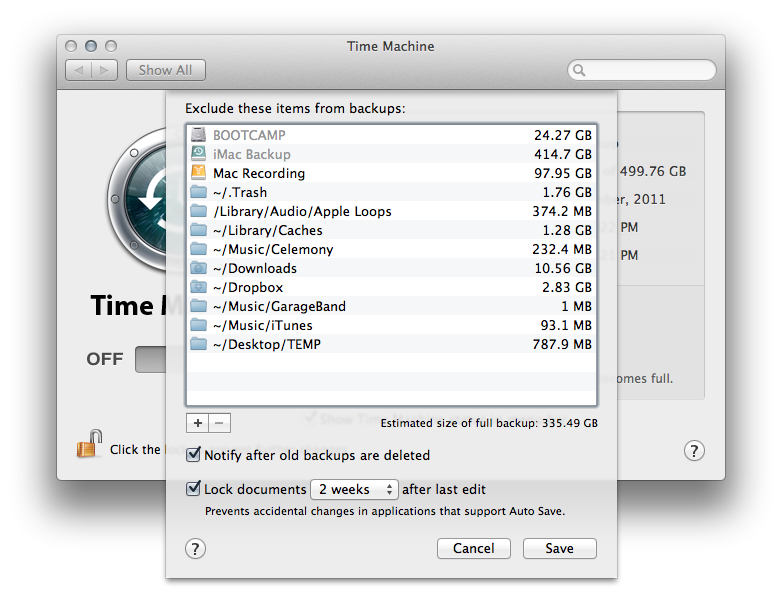Select the Mac Recording row text

(x=259, y=173)
